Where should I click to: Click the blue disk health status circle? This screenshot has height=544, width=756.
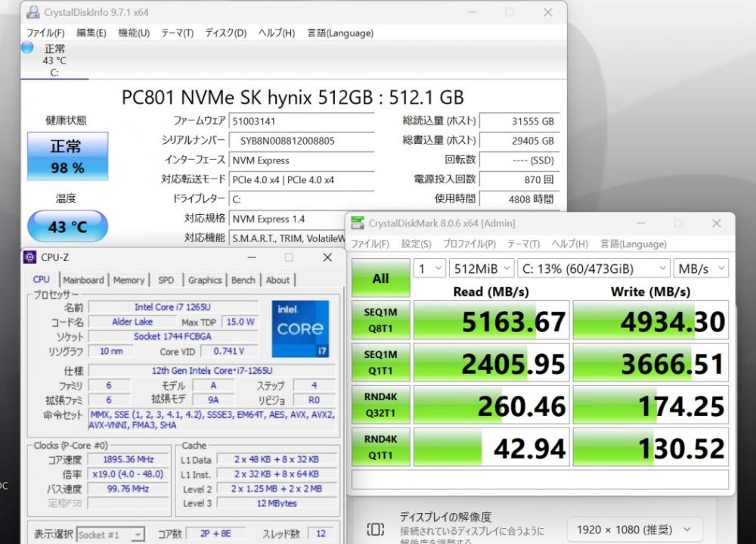(27, 48)
